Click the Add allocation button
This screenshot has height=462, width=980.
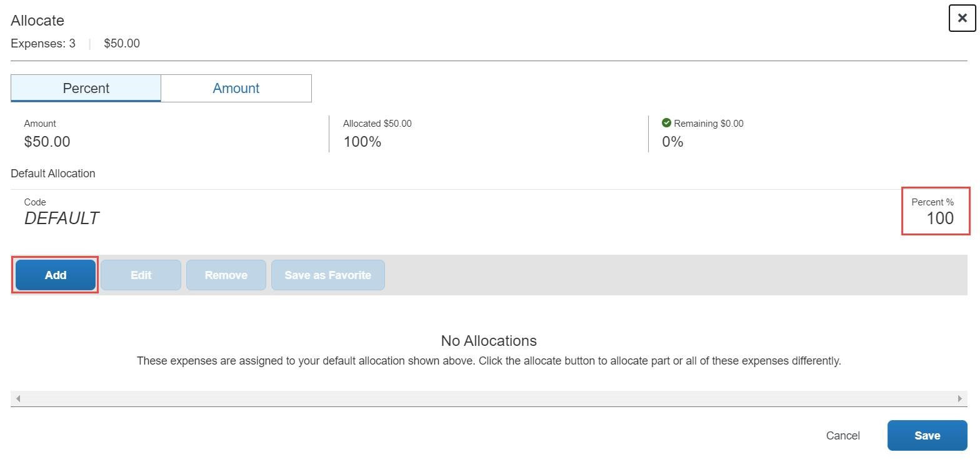pos(56,275)
